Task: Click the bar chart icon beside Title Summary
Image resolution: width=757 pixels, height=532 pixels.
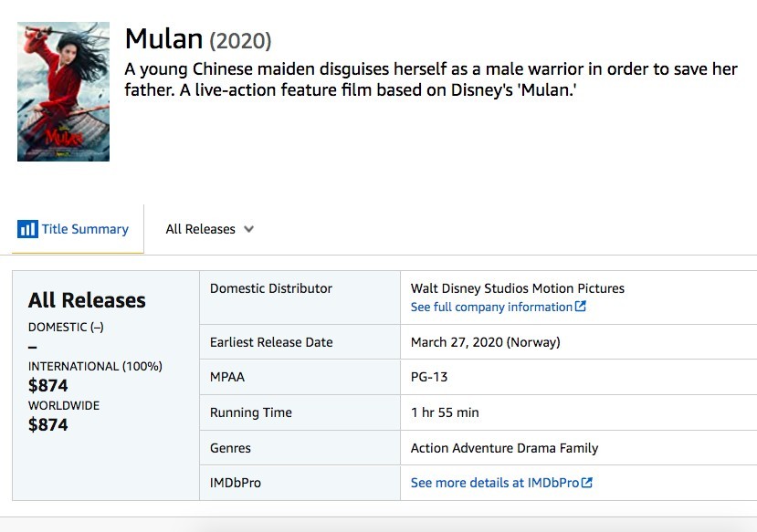Action: pos(27,229)
